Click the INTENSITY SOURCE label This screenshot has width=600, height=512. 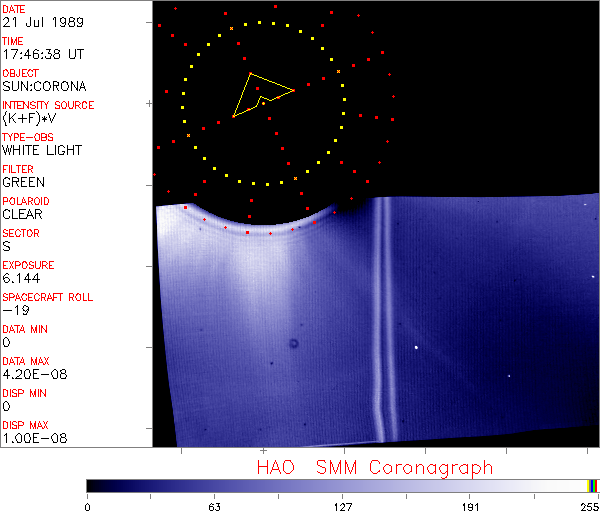click(x=48, y=105)
